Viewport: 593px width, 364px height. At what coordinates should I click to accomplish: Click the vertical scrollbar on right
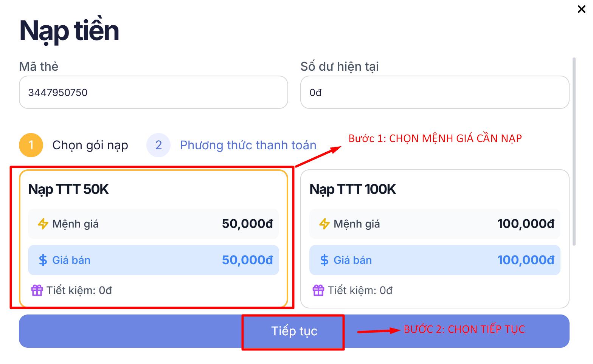pyautogui.click(x=574, y=151)
